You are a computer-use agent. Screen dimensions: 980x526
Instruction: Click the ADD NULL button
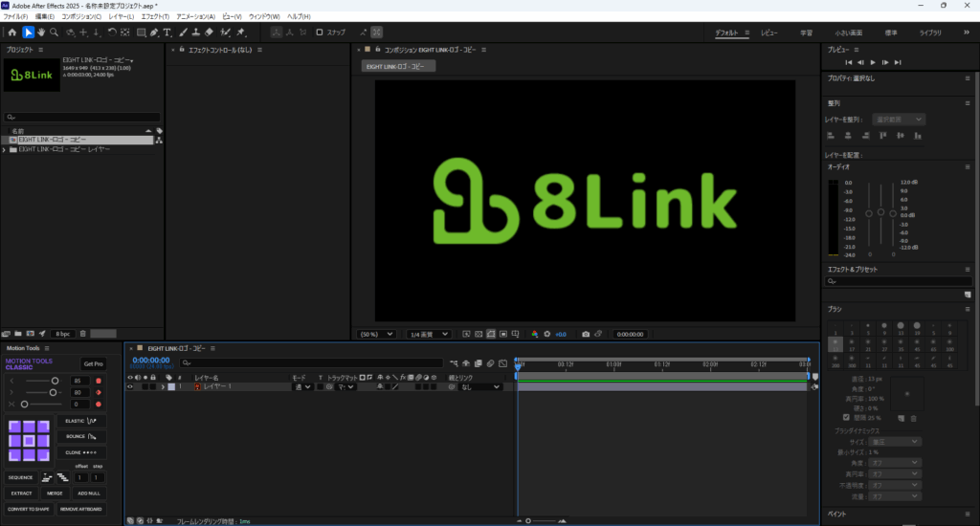click(89, 493)
